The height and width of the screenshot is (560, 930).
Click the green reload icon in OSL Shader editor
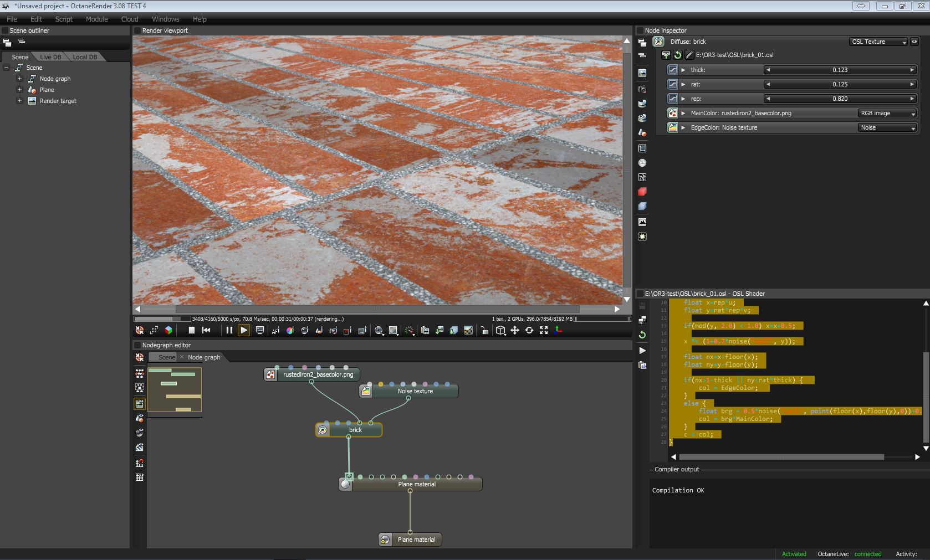[x=642, y=335]
